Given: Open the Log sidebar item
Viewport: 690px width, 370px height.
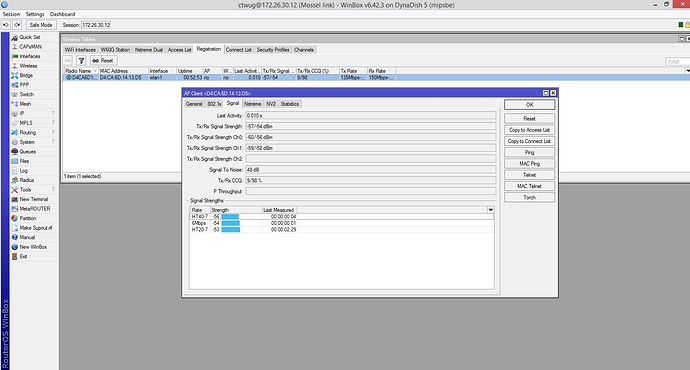Looking at the screenshot, I should tap(23, 171).
